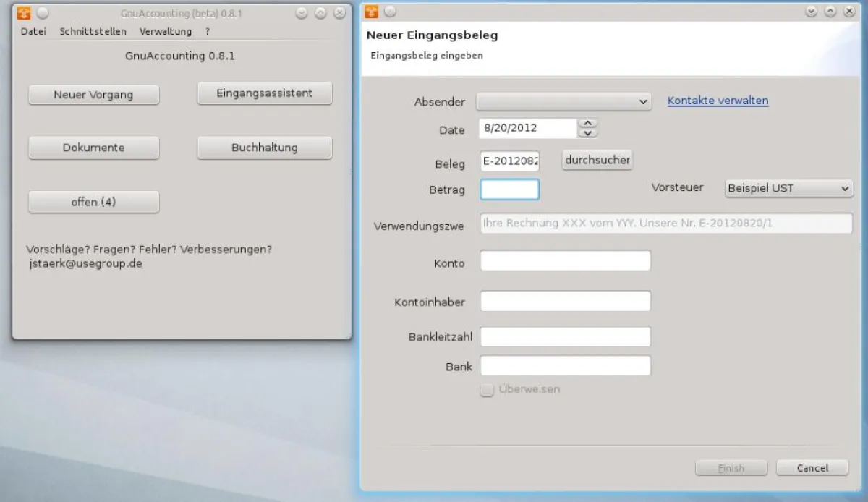This screenshot has width=868, height=502.
Task: Open the Schnittstellen menu
Action: pyautogui.click(x=93, y=31)
